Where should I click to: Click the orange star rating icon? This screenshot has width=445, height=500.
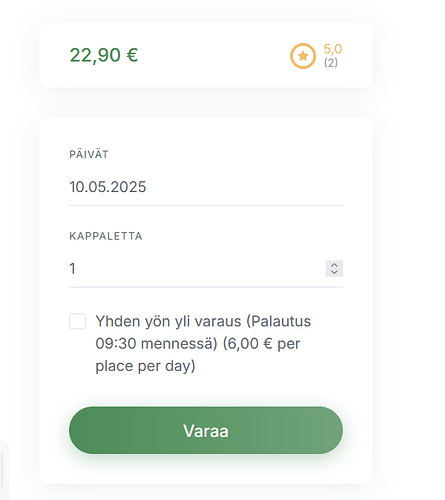pyautogui.click(x=303, y=56)
